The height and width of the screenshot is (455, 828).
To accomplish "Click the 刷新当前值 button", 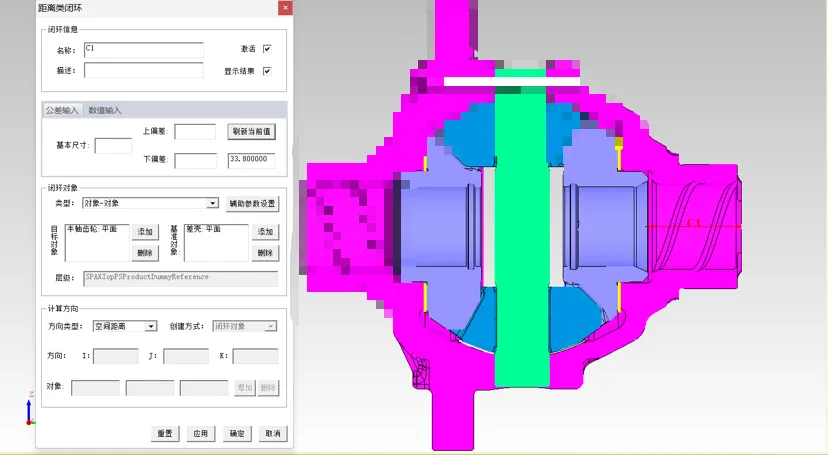I will [x=252, y=131].
